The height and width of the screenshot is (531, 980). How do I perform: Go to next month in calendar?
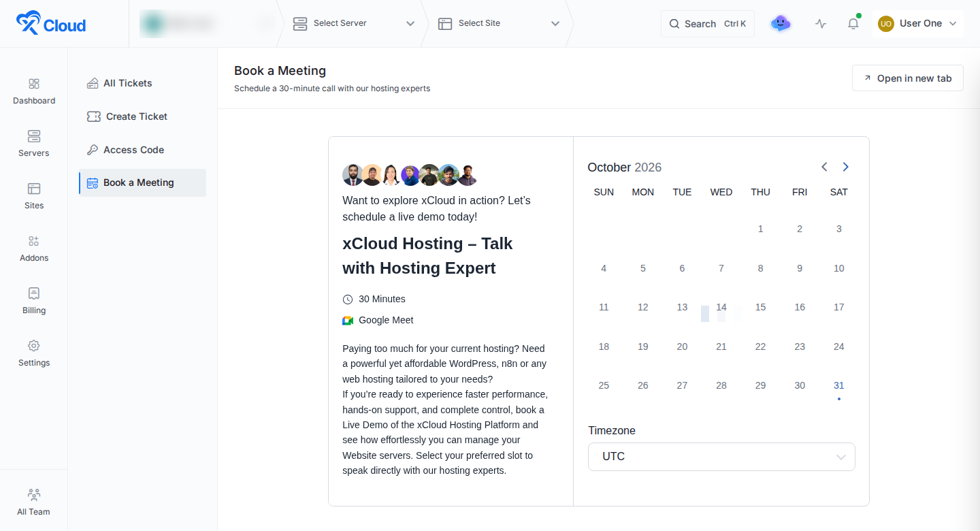pyautogui.click(x=845, y=167)
